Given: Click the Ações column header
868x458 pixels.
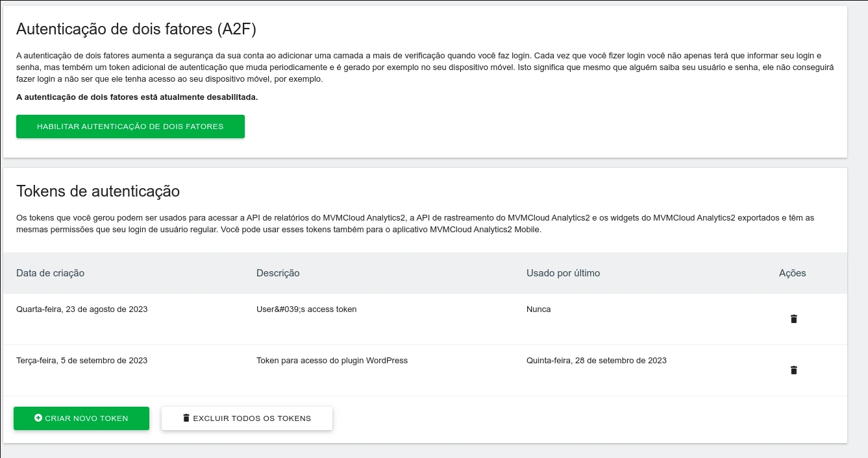Looking at the screenshot, I should click(792, 273).
